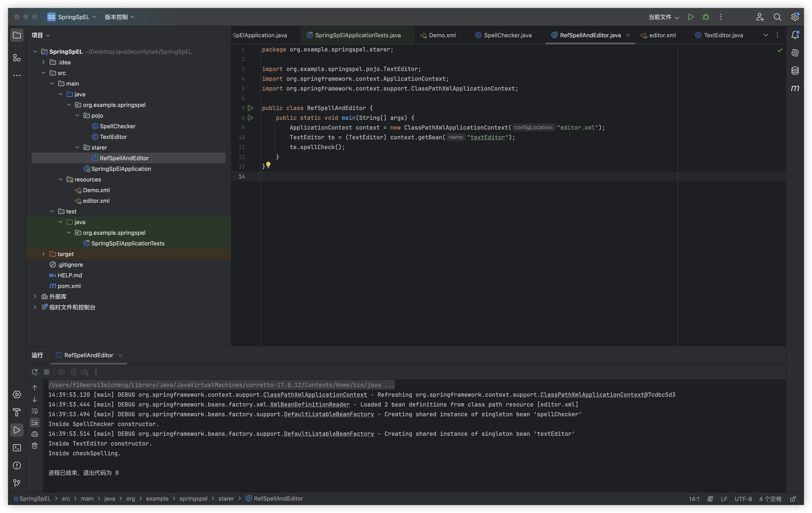Viewport: 812px width, 513px height.
Task: Close the RefSpellAndEditor.java editor tab
Action: [x=628, y=35]
